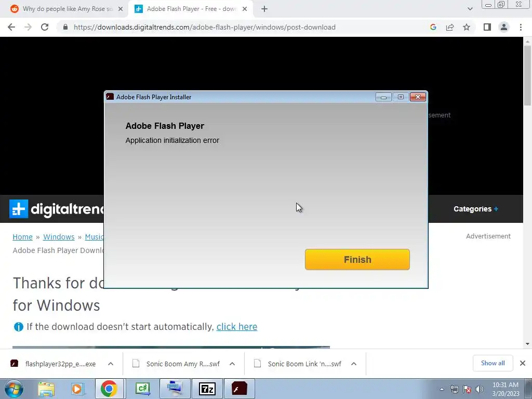The width and height of the screenshot is (532, 399).
Task: Open the on-screen keyboard taskbar icon
Action: 175,389
